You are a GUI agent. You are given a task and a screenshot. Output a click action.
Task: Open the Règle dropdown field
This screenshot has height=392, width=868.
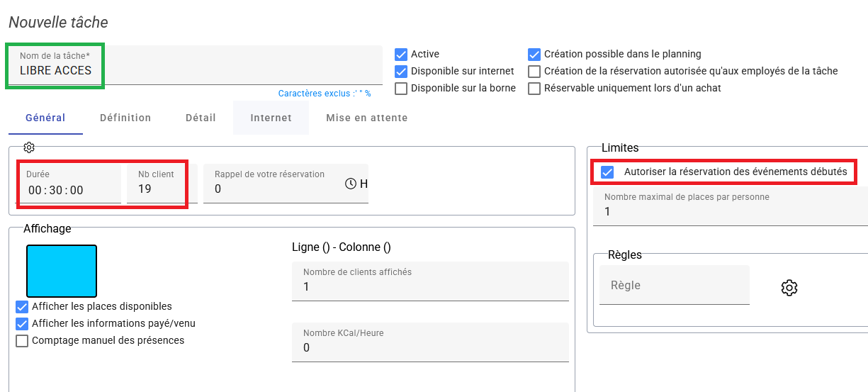(674, 286)
